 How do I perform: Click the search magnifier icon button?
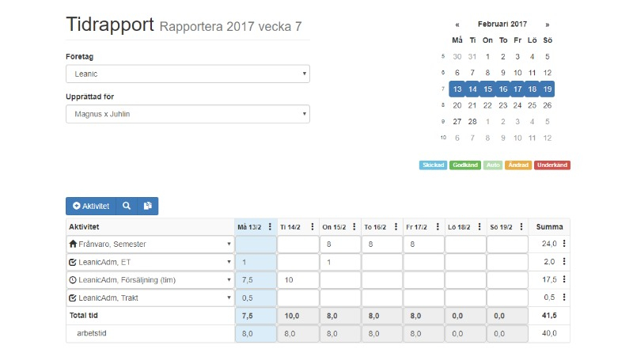(x=127, y=206)
